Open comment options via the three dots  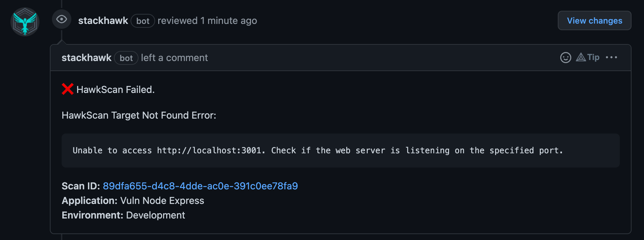click(612, 58)
